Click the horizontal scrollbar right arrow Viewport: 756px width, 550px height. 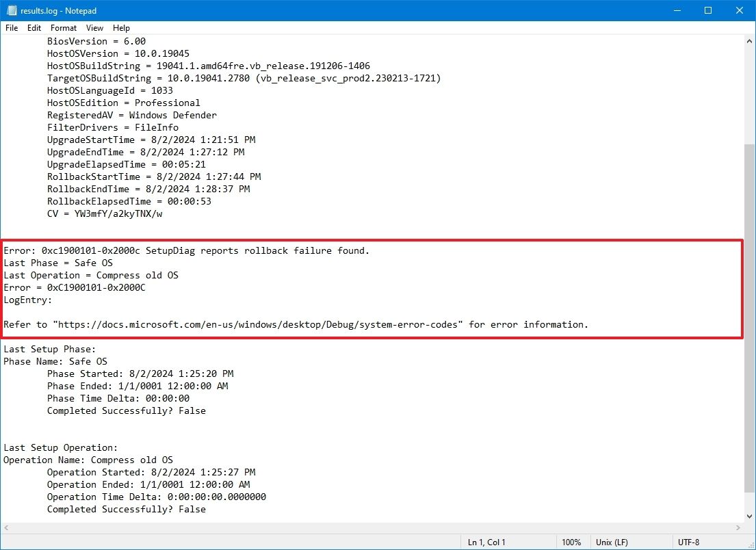click(736, 528)
